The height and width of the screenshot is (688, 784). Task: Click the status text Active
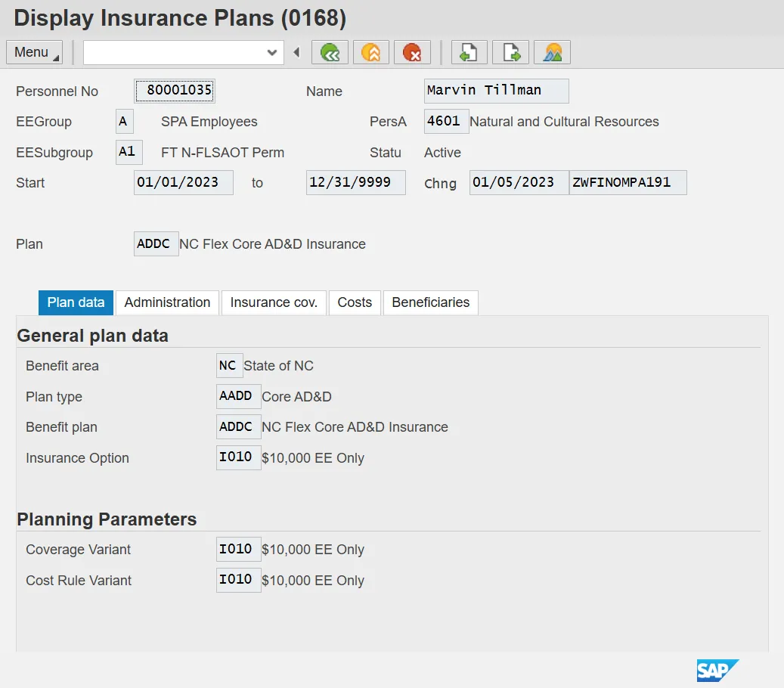click(x=442, y=153)
